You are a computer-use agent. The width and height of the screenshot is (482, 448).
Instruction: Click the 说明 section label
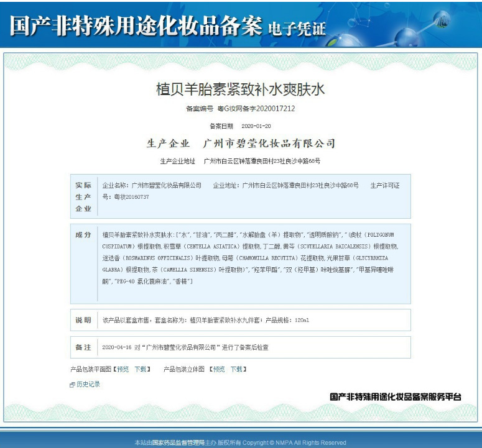(83, 320)
